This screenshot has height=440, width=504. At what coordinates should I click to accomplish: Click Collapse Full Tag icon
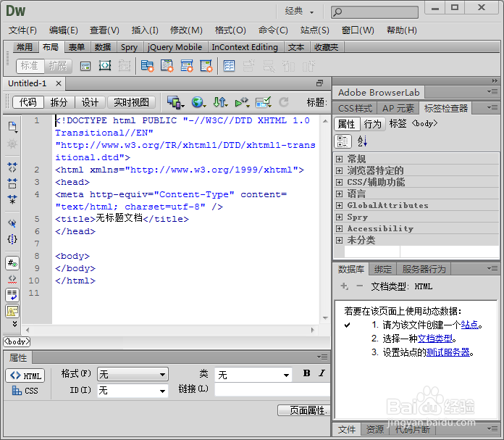tap(12, 167)
